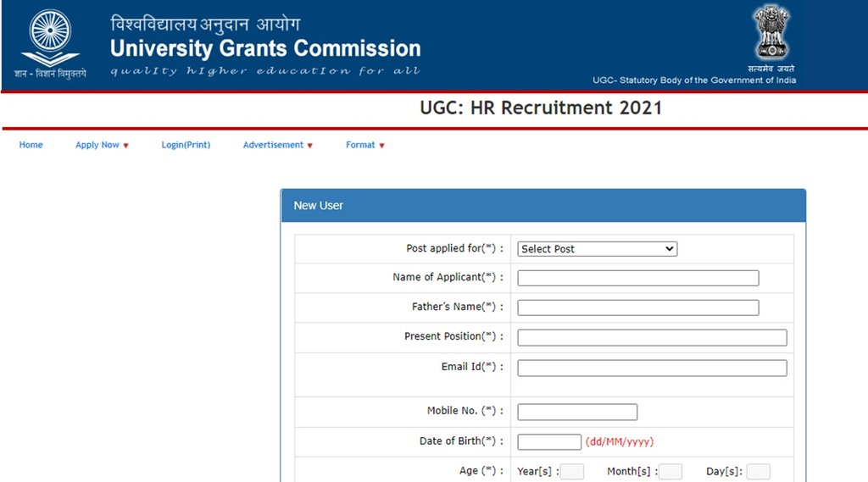Go to the Home page link
Screen dimensions: 868x482
31,145
